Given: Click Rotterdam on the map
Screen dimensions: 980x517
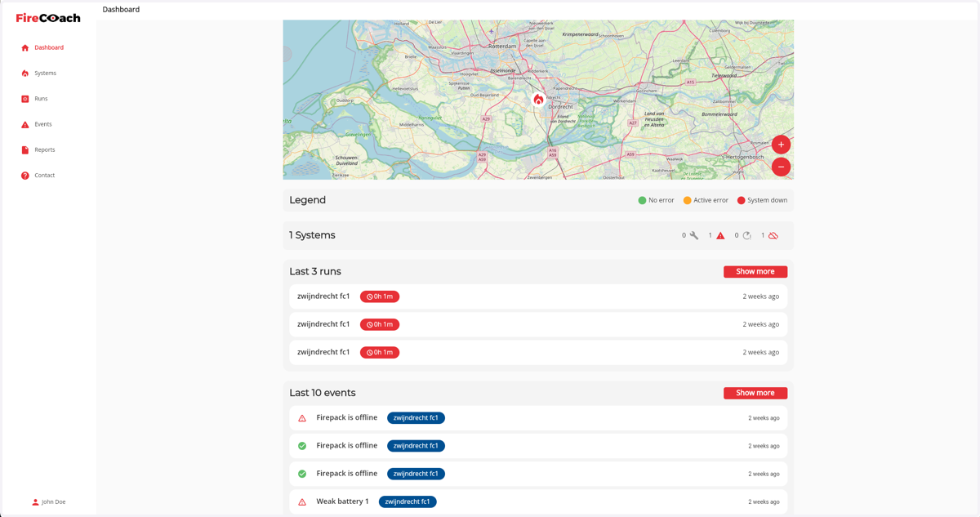Looking at the screenshot, I should (502, 47).
